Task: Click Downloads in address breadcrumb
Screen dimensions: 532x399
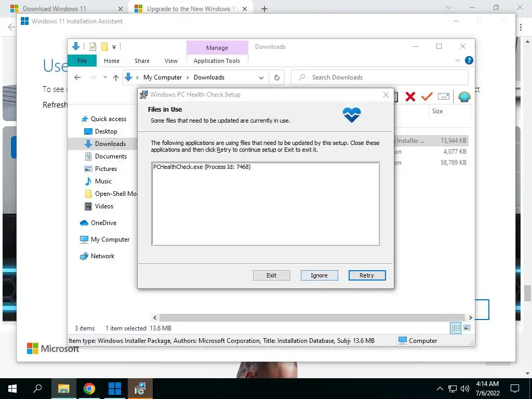Action: coord(209,77)
